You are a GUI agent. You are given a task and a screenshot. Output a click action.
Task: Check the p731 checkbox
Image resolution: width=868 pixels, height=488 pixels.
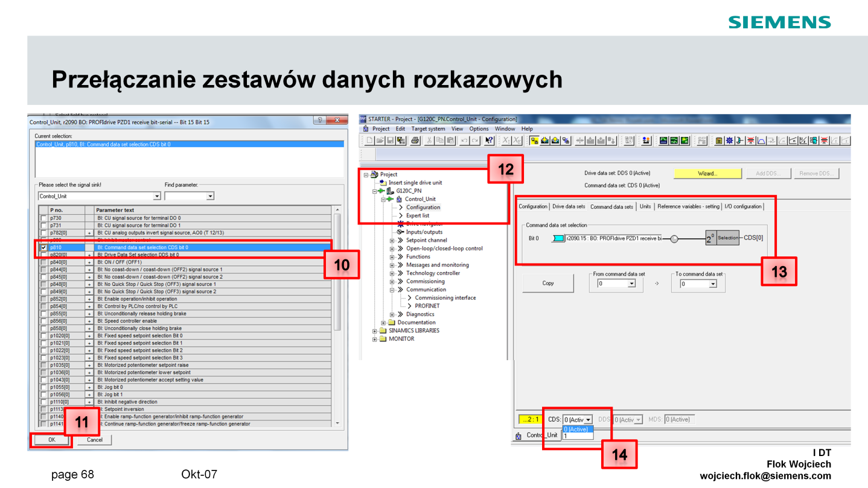pyautogui.click(x=43, y=225)
